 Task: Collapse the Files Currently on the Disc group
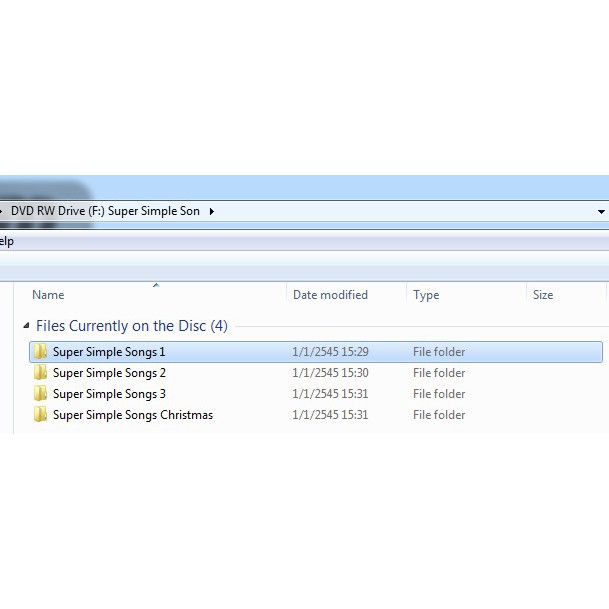coord(26,326)
